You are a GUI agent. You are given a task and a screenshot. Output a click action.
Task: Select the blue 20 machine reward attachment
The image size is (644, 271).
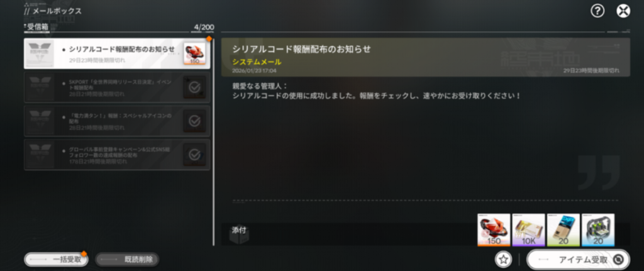point(598,230)
